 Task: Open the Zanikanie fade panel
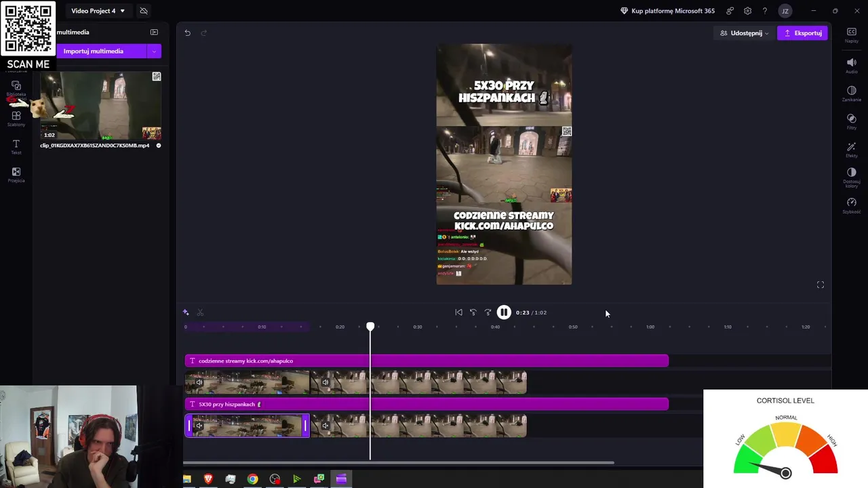coord(851,94)
